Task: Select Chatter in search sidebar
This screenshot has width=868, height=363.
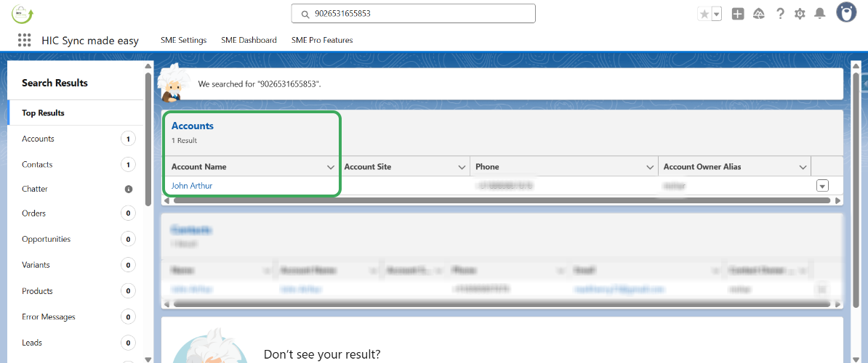Action: click(x=76, y=189)
